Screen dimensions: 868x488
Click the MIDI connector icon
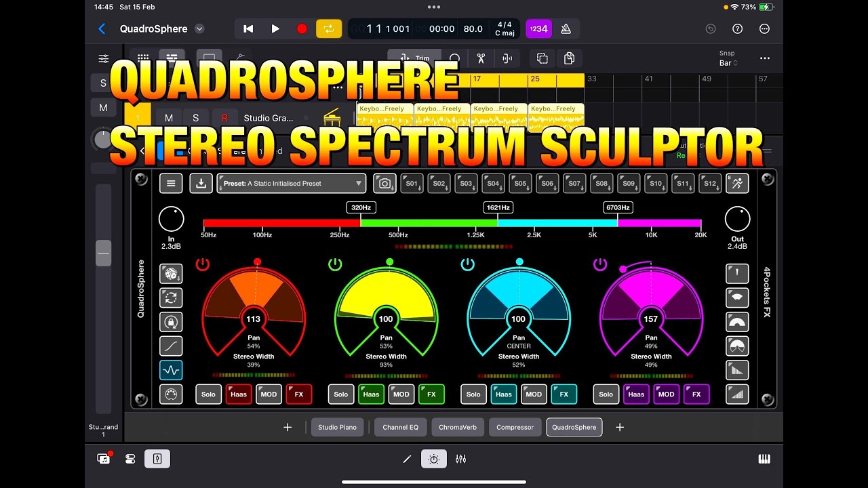(x=171, y=394)
